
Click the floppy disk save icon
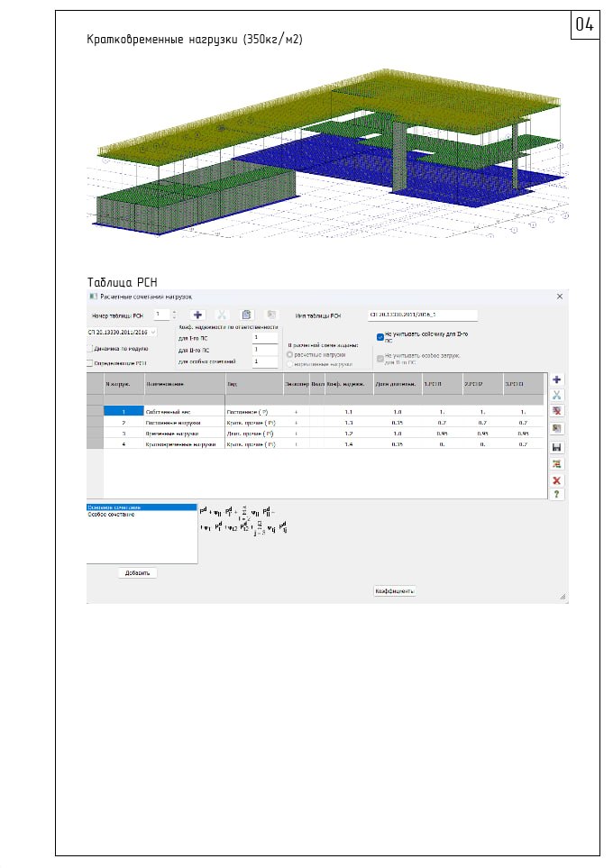click(557, 447)
